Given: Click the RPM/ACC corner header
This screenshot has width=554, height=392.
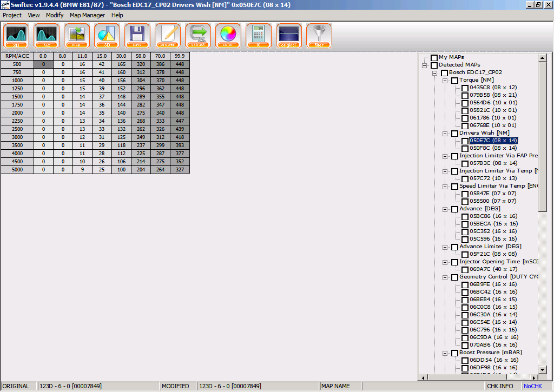Looking at the screenshot, I should click(x=17, y=56).
